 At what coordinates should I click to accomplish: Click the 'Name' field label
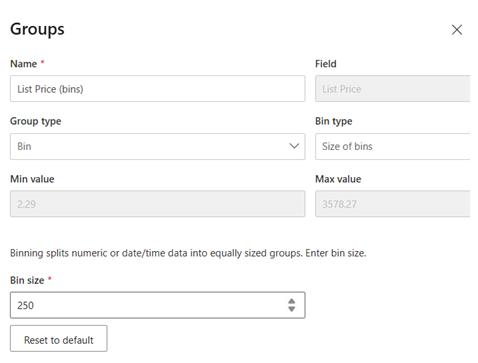pos(24,64)
